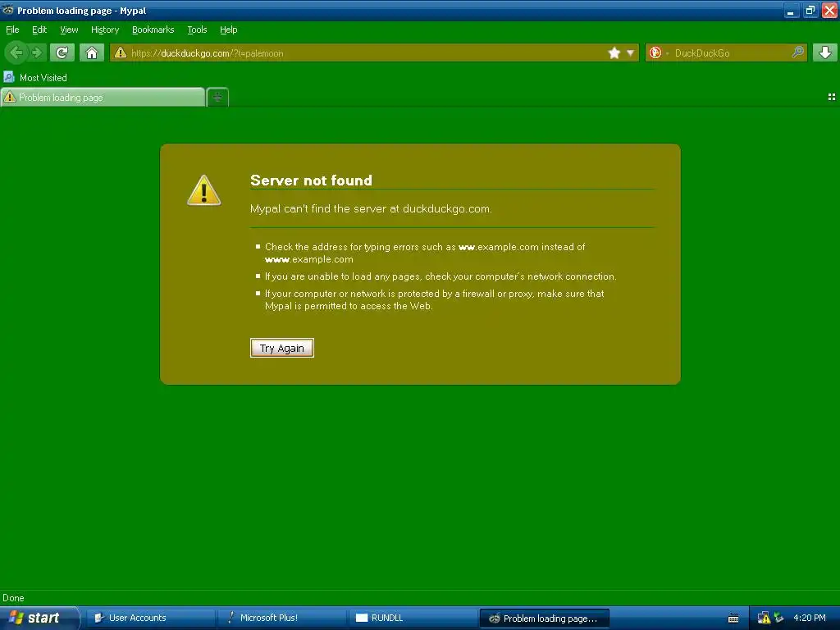Open the DuckDuckGo search engine selector
The image size is (840, 630).
click(x=659, y=52)
